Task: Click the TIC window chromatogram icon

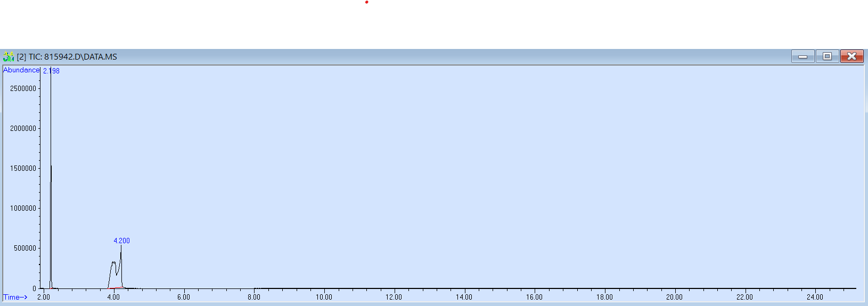Action: pyautogui.click(x=9, y=56)
